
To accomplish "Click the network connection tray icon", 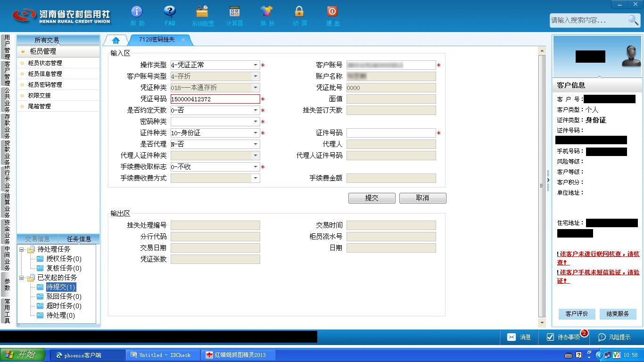I will click(608, 355).
